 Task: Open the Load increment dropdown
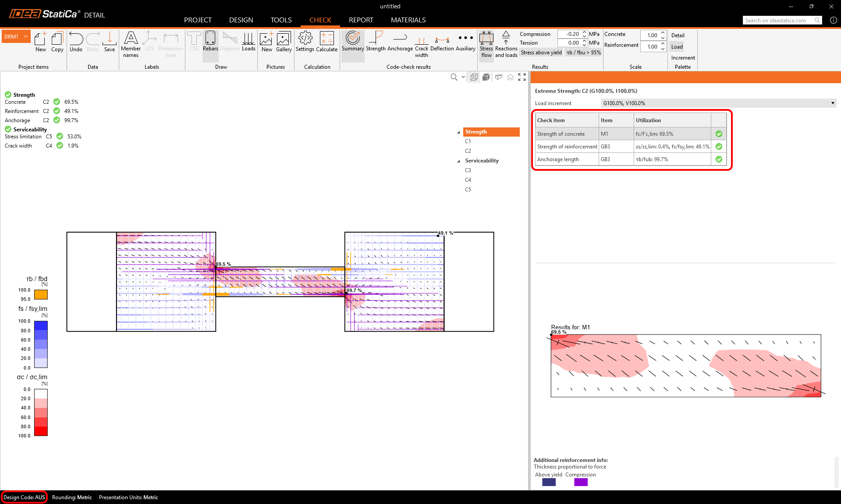pos(718,103)
